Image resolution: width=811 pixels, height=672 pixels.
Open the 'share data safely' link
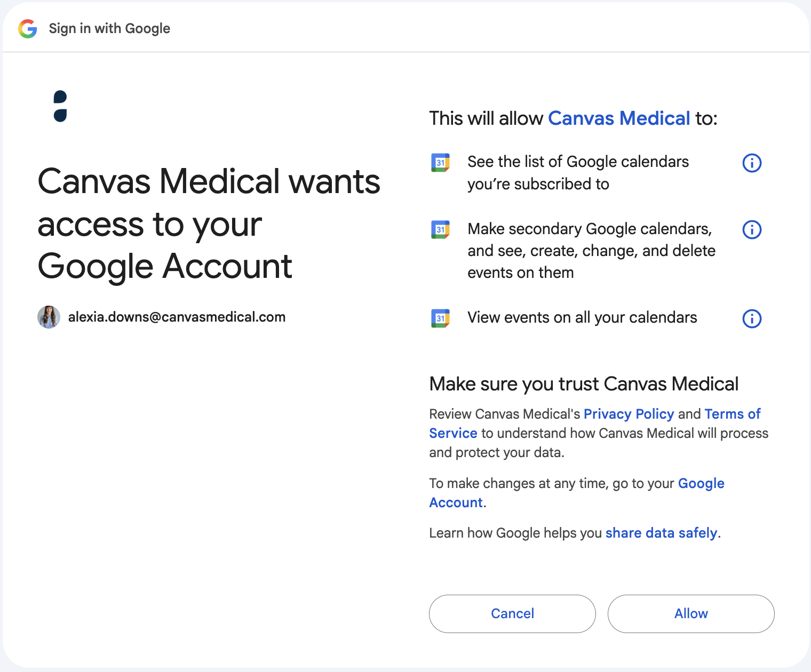tap(661, 533)
